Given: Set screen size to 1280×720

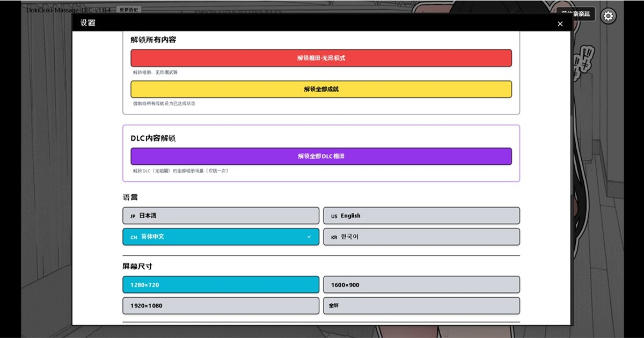Looking at the screenshot, I should pos(221,284).
